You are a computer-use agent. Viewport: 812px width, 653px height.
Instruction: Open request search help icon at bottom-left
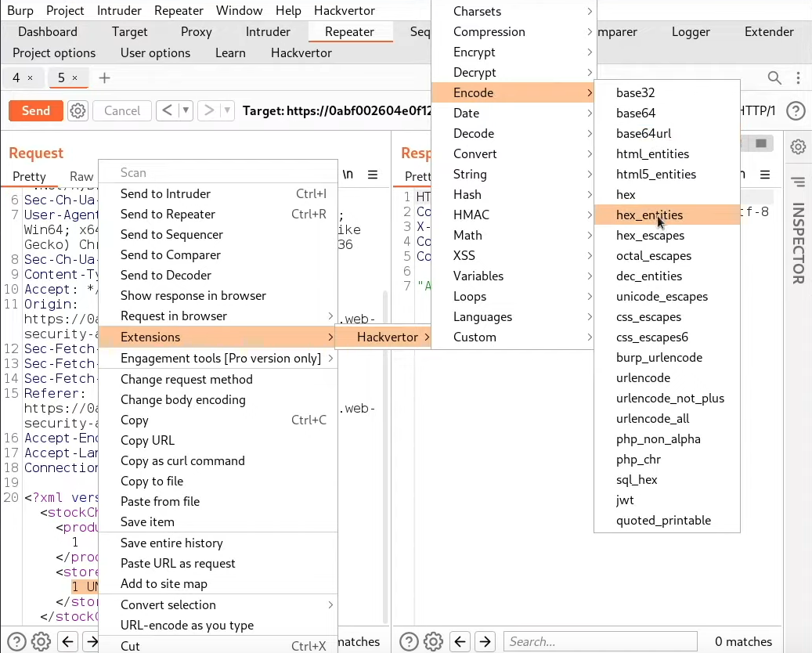[x=16, y=642]
